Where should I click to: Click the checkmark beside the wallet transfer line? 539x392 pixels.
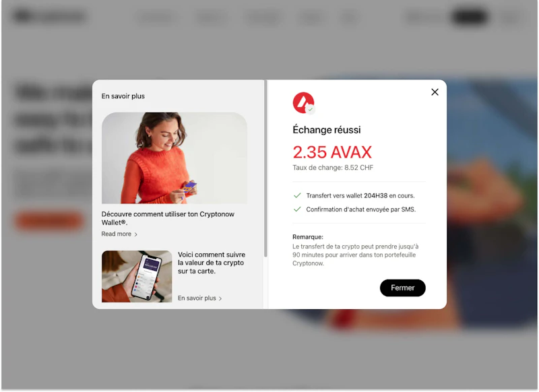coord(297,195)
